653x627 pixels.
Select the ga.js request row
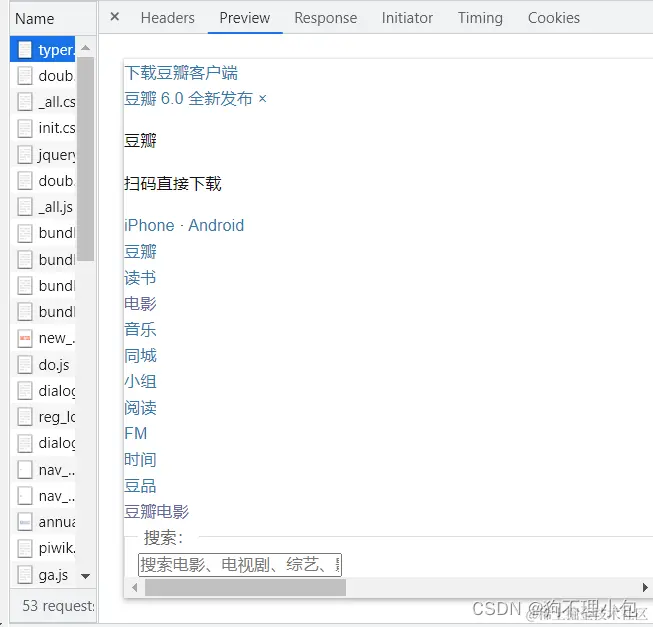pos(43,575)
